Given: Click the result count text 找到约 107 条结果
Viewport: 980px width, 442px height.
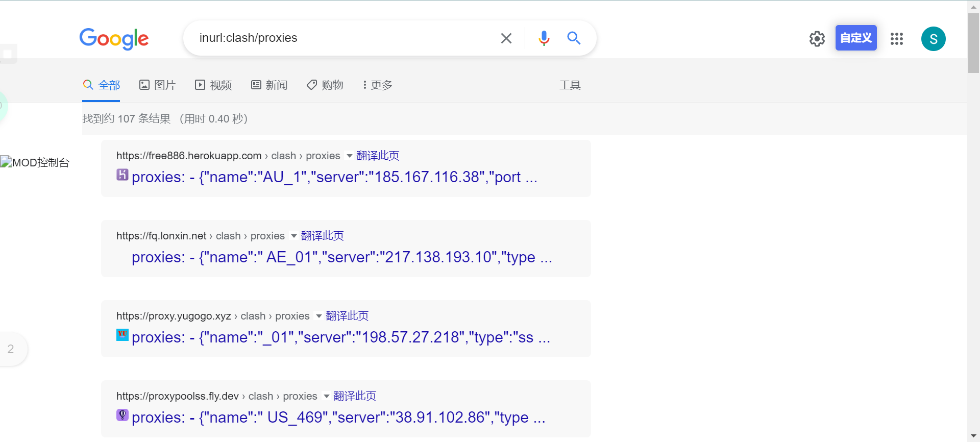Looking at the screenshot, I should click(127, 119).
